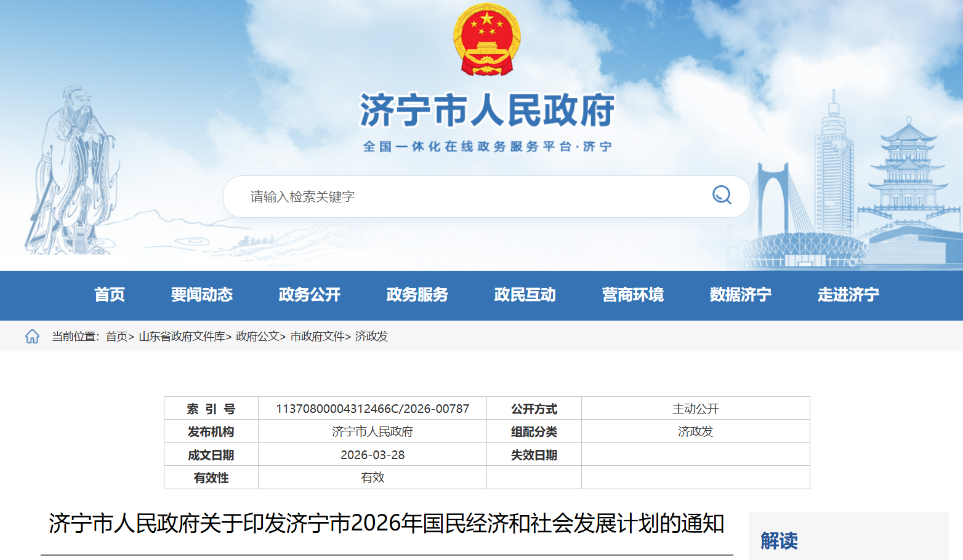Open 山东省政府文件库 breadcrumb link
The image size is (963, 560).
(x=182, y=337)
